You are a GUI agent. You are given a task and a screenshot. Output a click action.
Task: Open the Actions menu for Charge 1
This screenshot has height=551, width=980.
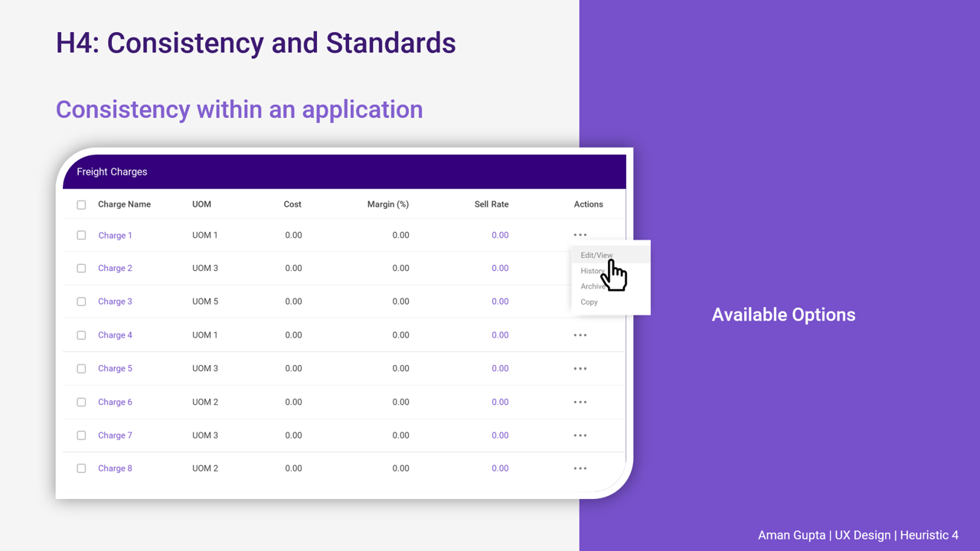[580, 235]
